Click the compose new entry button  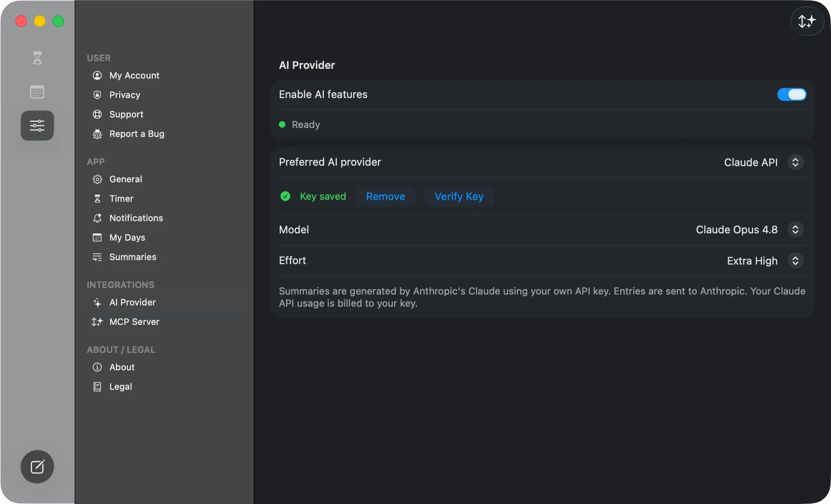pos(37,467)
